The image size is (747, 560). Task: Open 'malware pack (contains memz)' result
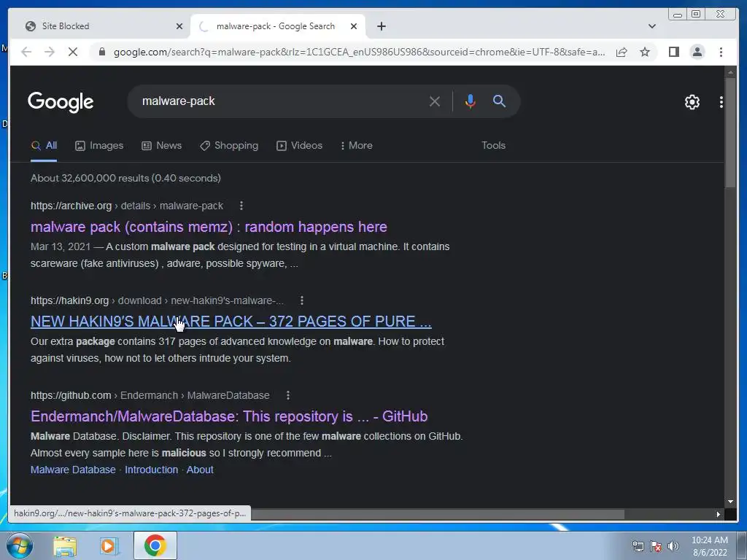coord(209,227)
